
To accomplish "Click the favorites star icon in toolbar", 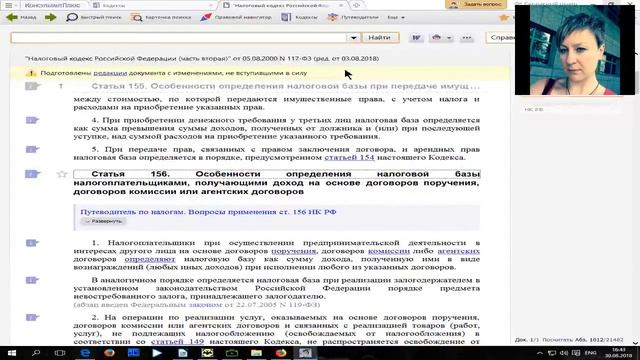I will 504,17.
